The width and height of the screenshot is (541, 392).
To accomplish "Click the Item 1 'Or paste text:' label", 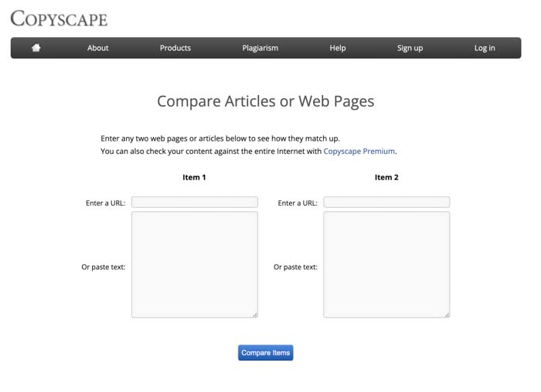I will point(103,267).
